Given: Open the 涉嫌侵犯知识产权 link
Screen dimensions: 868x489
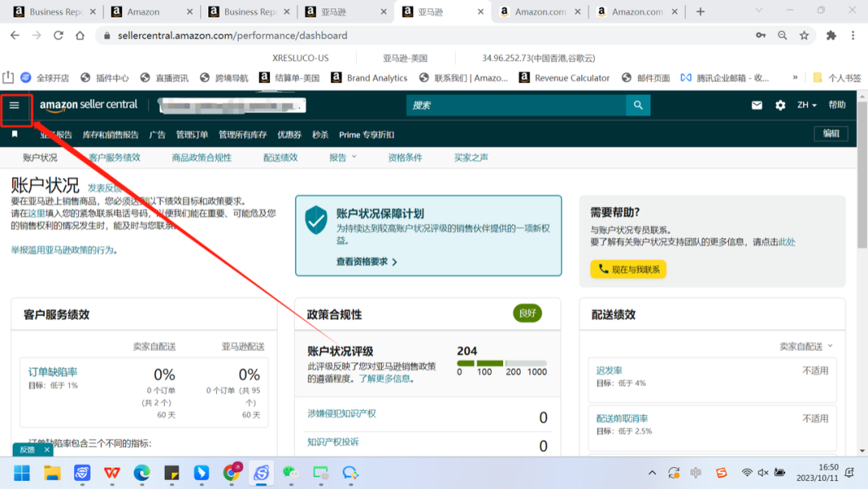Looking at the screenshot, I should tap(342, 413).
